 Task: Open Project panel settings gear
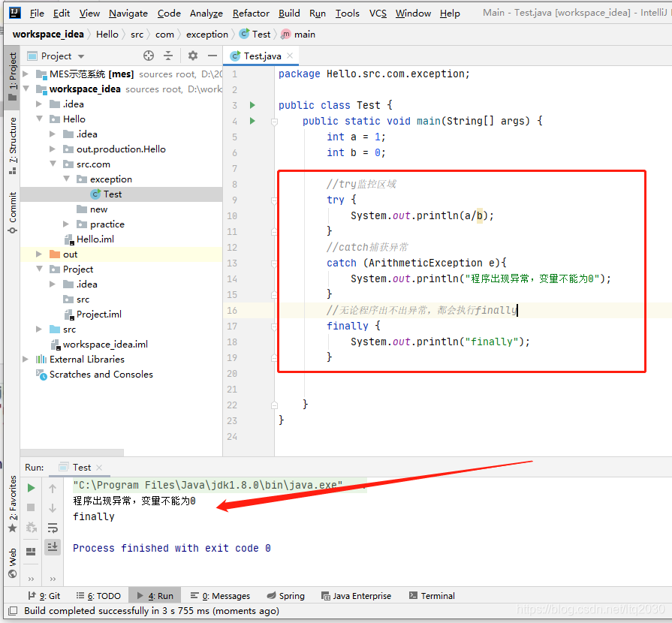click(193, 56)
